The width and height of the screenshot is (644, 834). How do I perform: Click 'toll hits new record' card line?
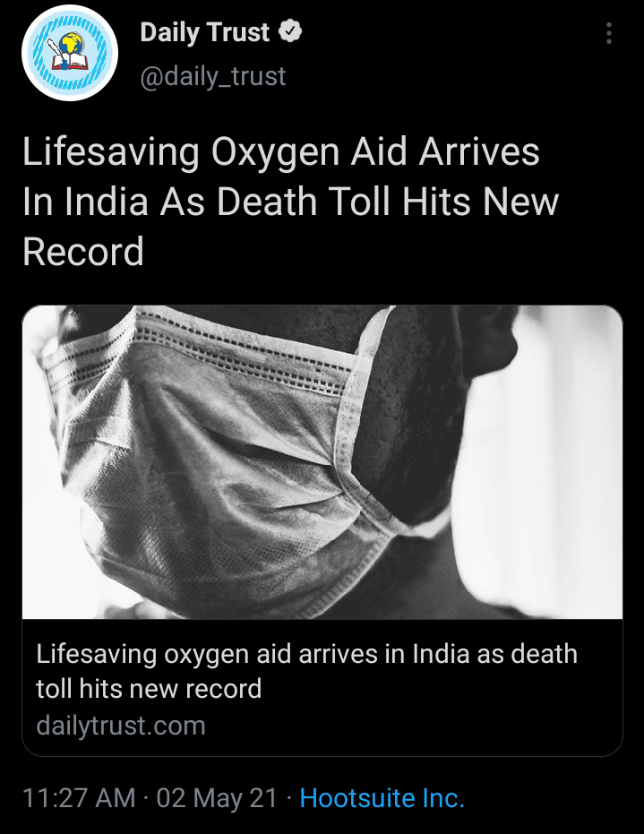[x=149, y=689]
